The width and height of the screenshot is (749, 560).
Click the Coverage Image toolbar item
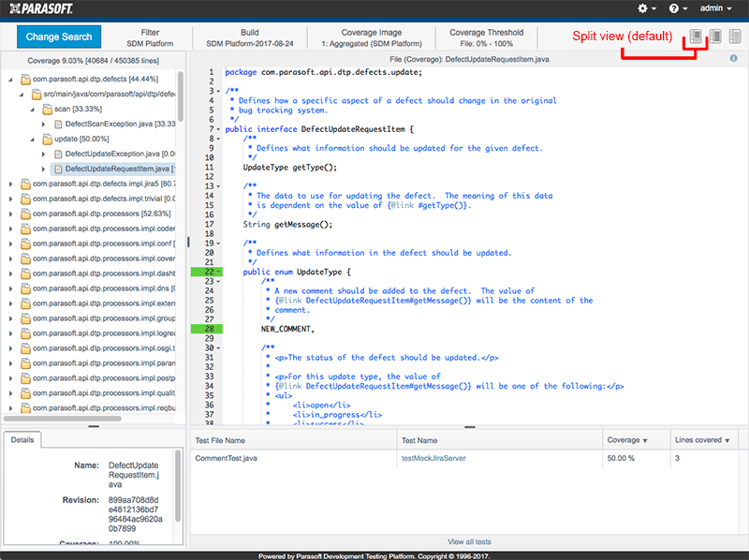[x=372, y=37]
